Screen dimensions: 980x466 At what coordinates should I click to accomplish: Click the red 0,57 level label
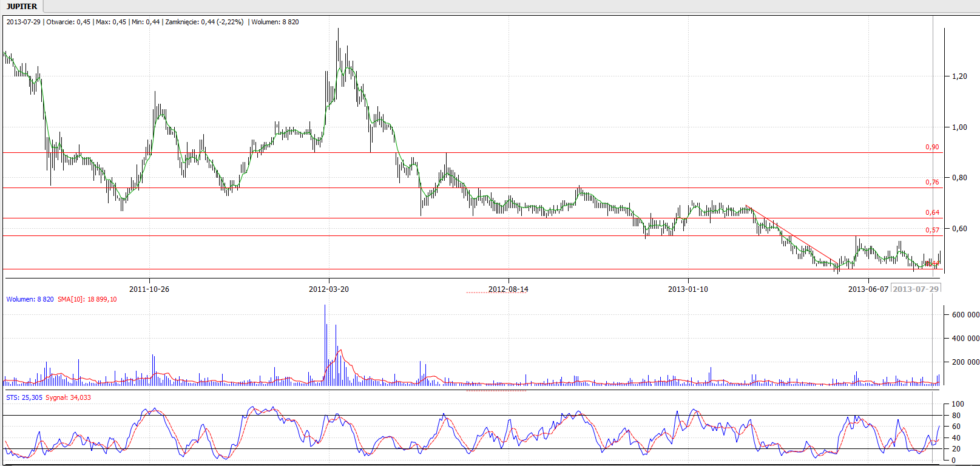(x=932, y=230)
